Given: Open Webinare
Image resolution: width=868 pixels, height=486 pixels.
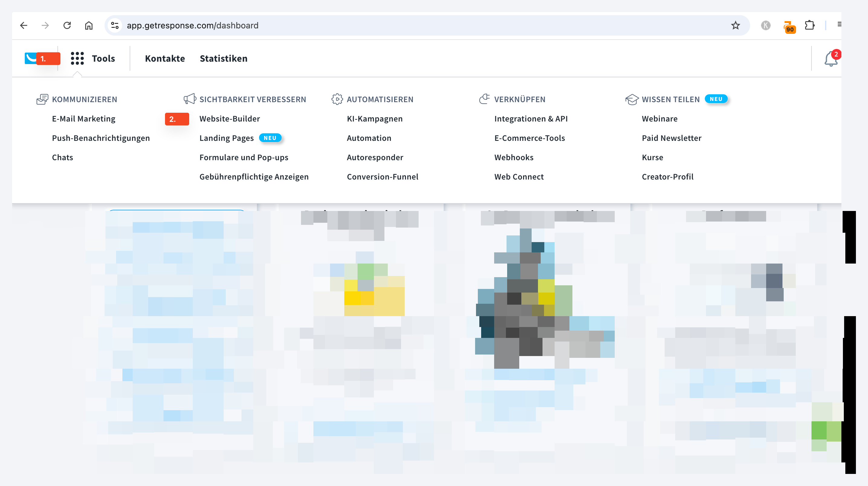Looking at the screenshot, I should coord(659,119).
